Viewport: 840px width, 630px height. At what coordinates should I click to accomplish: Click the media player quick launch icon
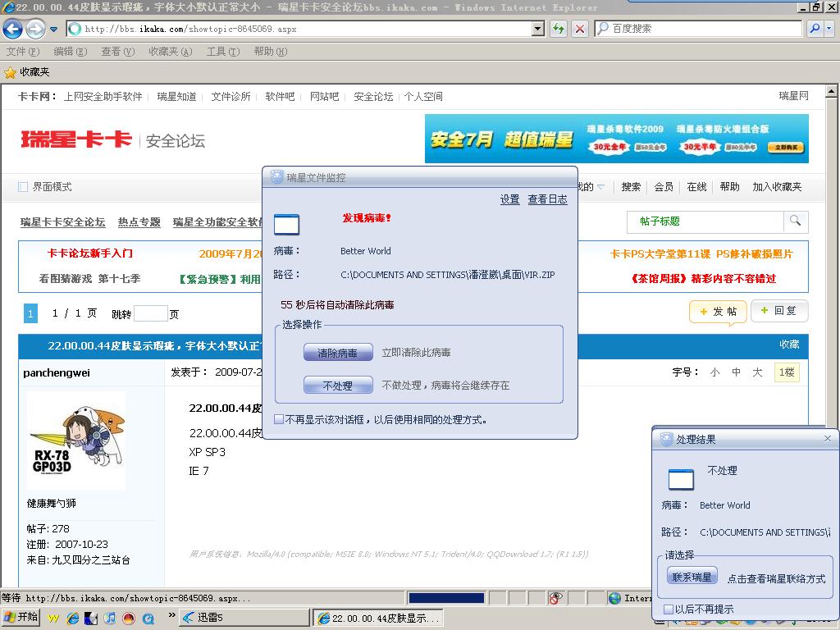91,619
